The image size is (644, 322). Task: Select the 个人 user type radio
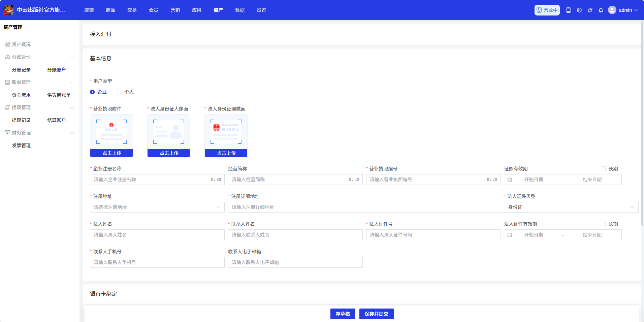(119, 92)
